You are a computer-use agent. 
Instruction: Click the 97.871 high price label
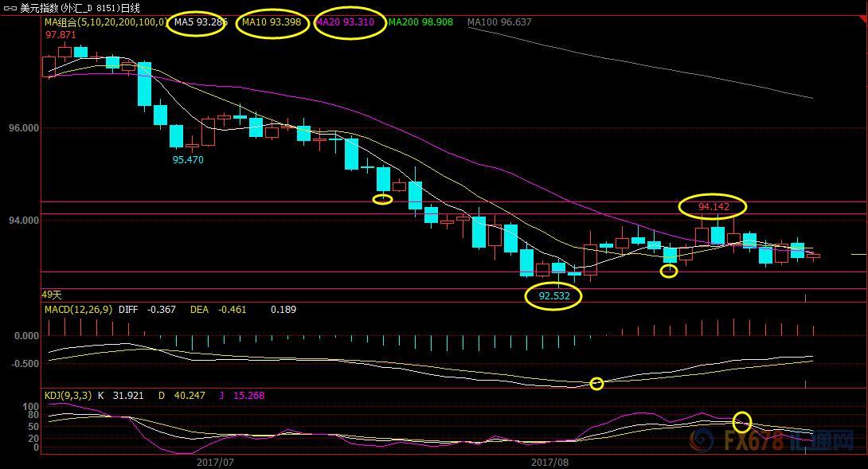point(61,35)
